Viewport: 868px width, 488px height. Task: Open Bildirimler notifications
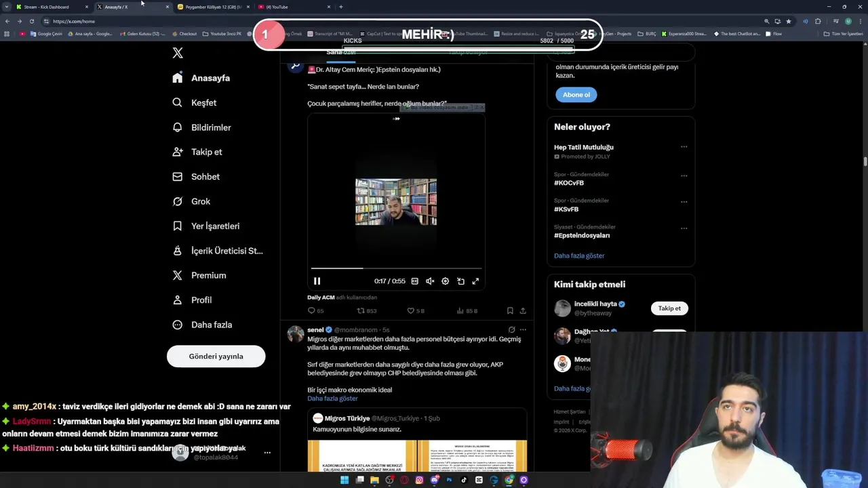click(201, 127)
